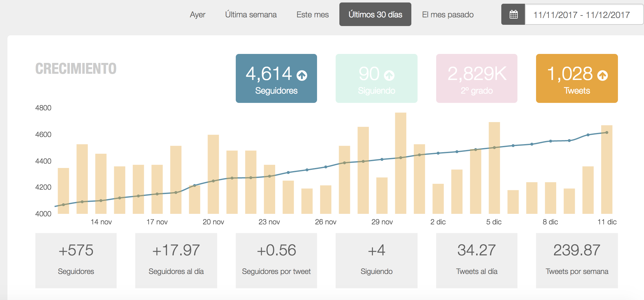The width and height of the screenshot is (644, 300).
Task: Edit the 11/11/2017 - 11/12/2017 date field
Action: pos(584,14)
